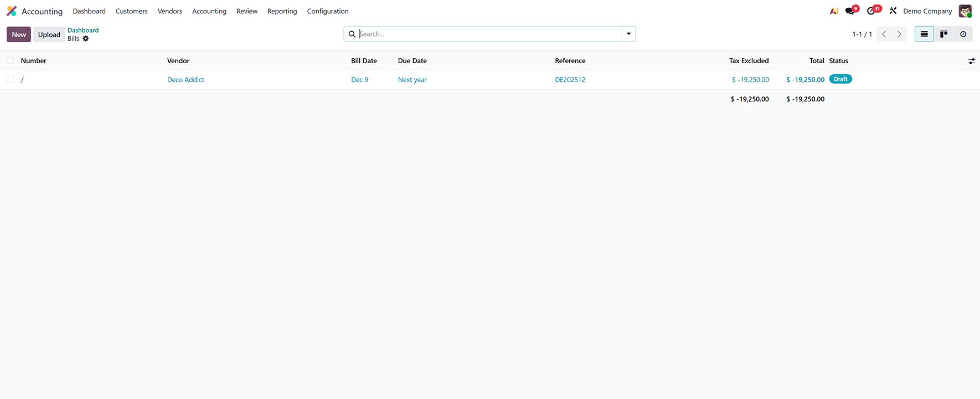
Task: Click the 1-1 / 1 pager counter
Action: [x=862, y=34]
